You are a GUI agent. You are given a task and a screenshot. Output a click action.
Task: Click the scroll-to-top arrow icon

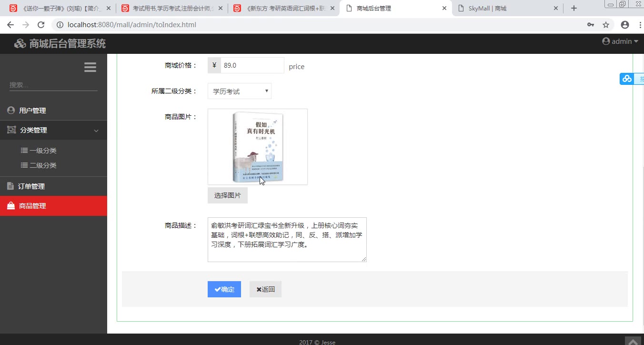coord(633,341)
